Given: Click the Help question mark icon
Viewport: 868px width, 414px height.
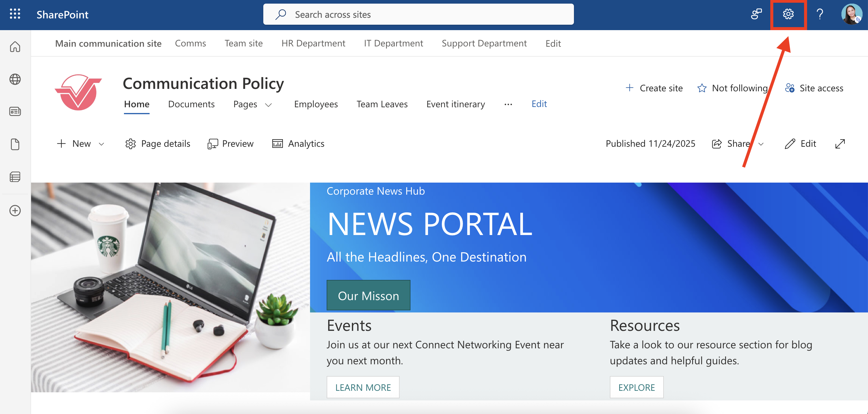Looking at the screenshot, I should click(x=819, y=14).
